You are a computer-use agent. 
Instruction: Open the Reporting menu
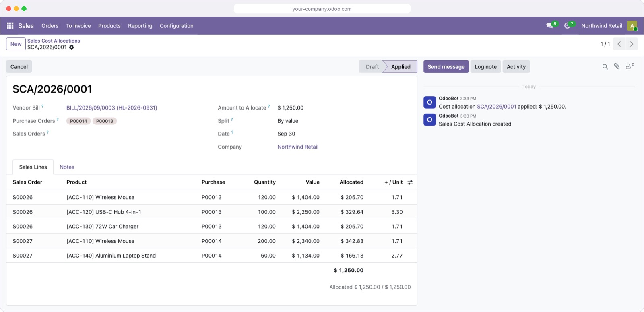(140, 26)
